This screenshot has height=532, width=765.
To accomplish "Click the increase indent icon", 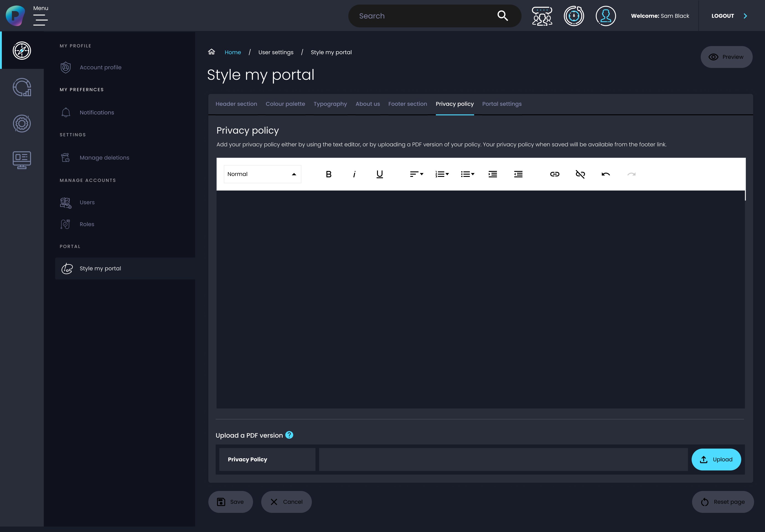I will (492, 174).
